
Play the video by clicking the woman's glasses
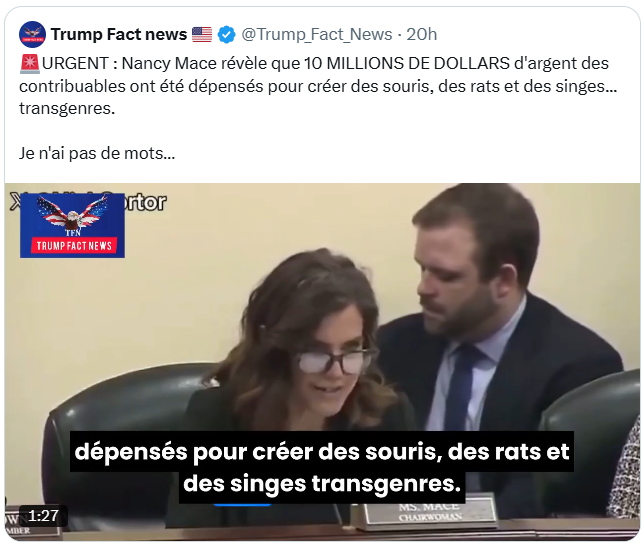[x=336, y=361]
